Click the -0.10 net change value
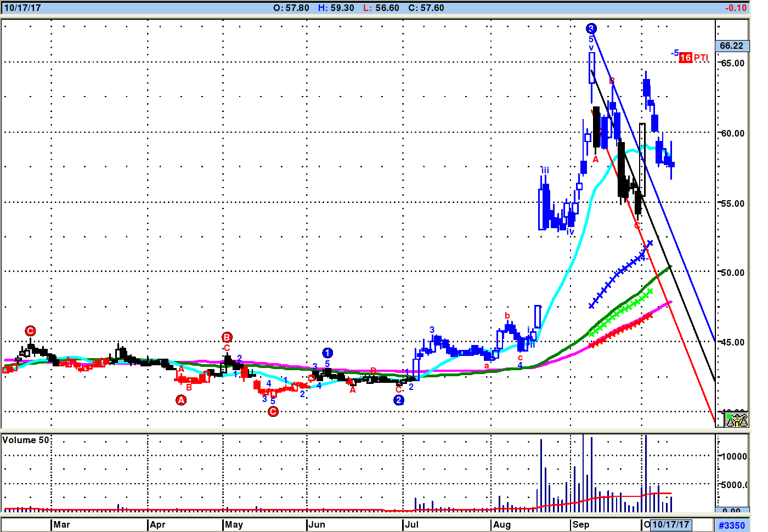768x532 pixels. tap(735, 8)
